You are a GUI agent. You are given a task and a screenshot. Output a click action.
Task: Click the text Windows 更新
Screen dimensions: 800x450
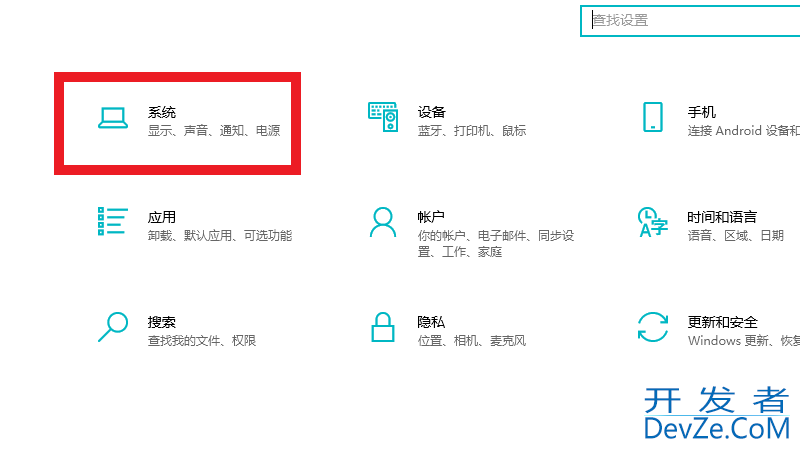click(x=728, y=341)
